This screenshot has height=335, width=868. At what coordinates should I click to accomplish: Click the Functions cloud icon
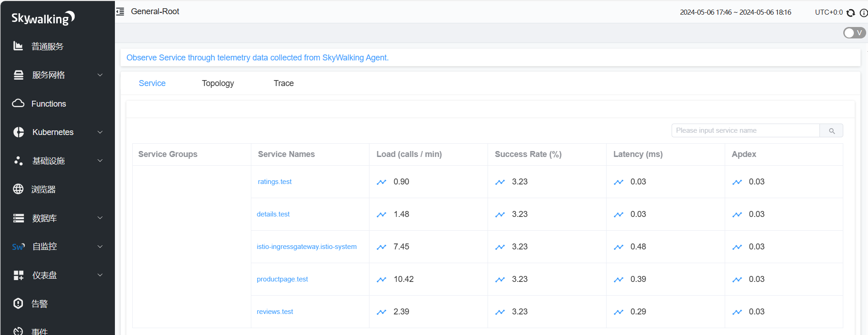18,103
